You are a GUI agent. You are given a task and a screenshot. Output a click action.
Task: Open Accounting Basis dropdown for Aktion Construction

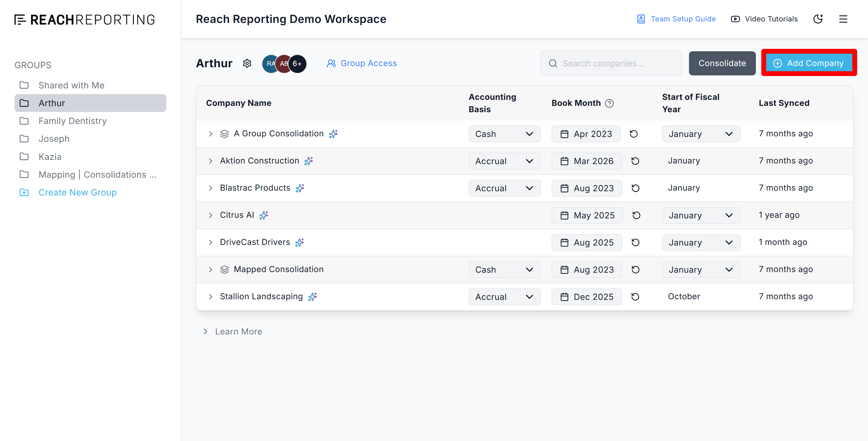504,161
